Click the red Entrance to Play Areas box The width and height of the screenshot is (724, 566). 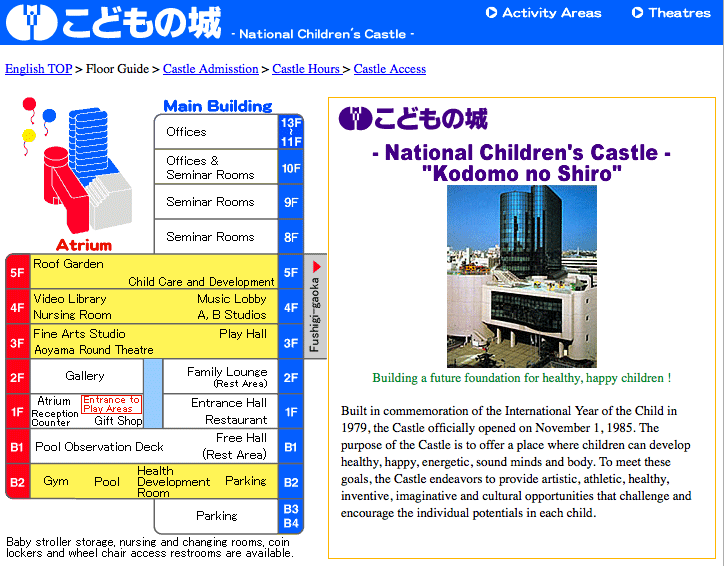pyautogui.click(x=111, y=404)
